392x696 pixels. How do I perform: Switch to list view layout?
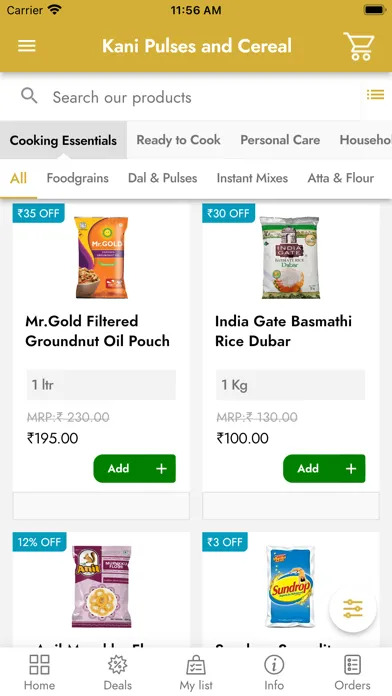(x=375, y=95)
